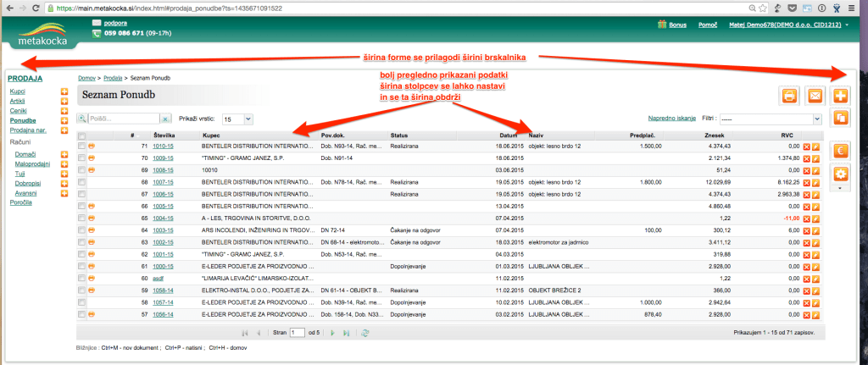The image size is (868, 365).
Task: Add new Tuji invoice via plus icon
Action: pyautogui.click(x=64, y=174)
